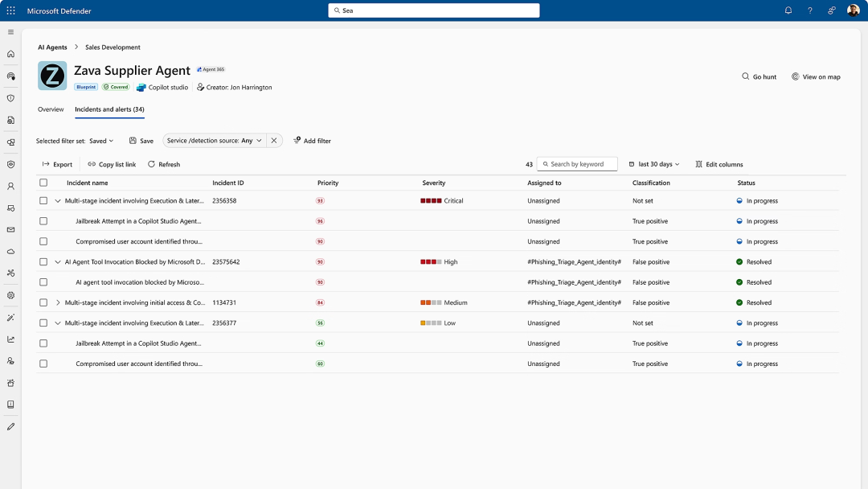Click the Critical severity color indicator
The width and height of the screenshot is (868, 489).
click(x=431, y=201)
